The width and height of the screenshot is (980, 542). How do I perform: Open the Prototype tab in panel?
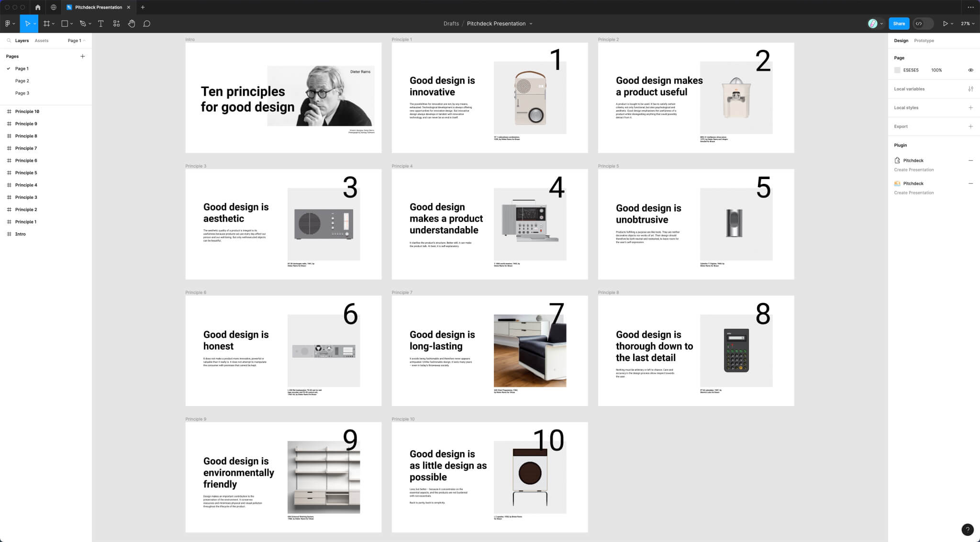(x=924, y=40)
